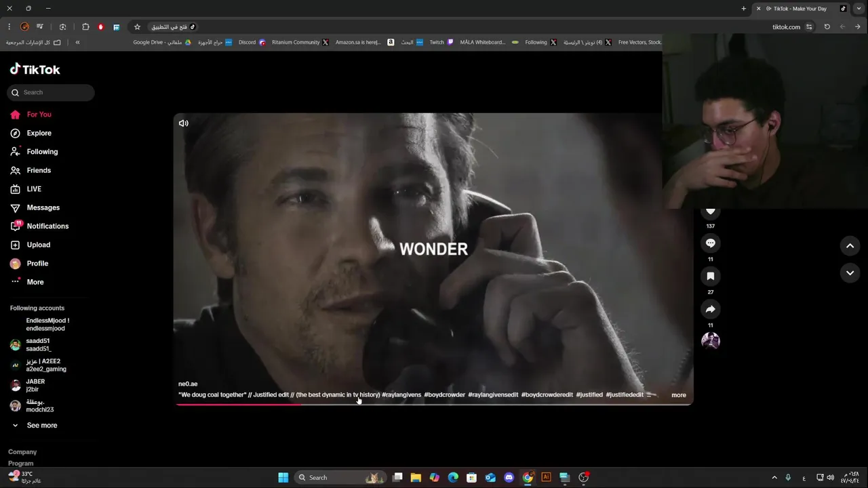
Task: Open new tab with plus button
Action: point(744,8)
